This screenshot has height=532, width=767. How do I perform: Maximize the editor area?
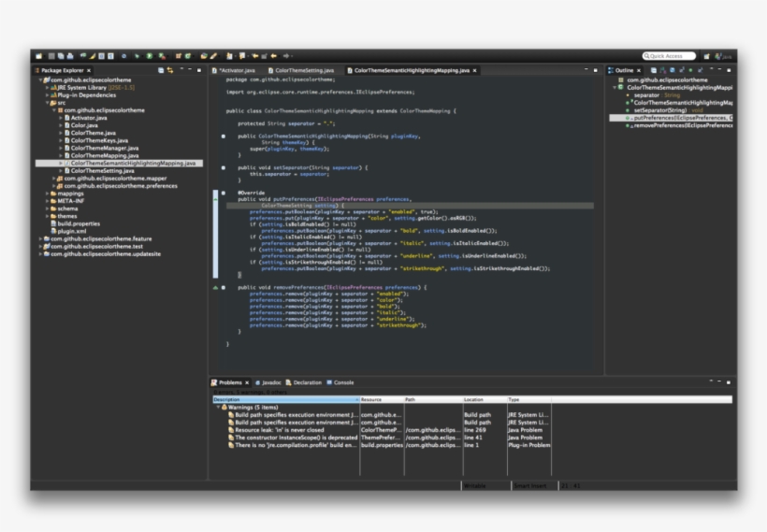(596, 70)
